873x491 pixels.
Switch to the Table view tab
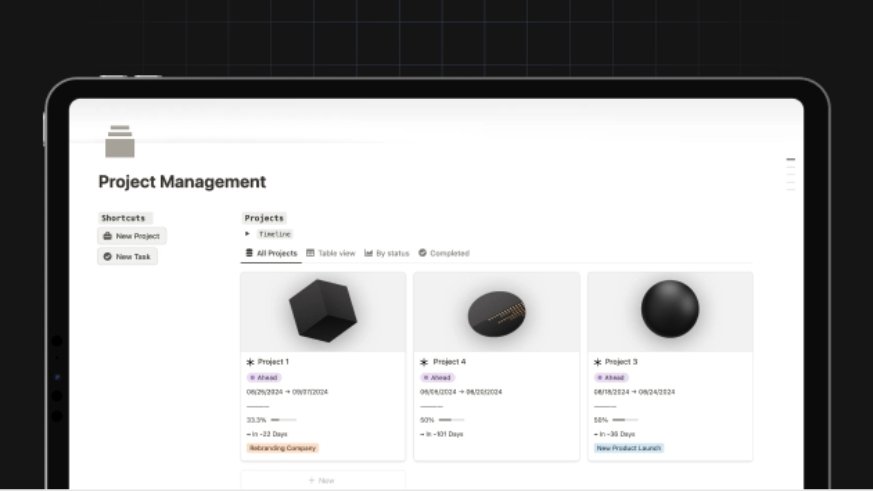tap(331, 253)
